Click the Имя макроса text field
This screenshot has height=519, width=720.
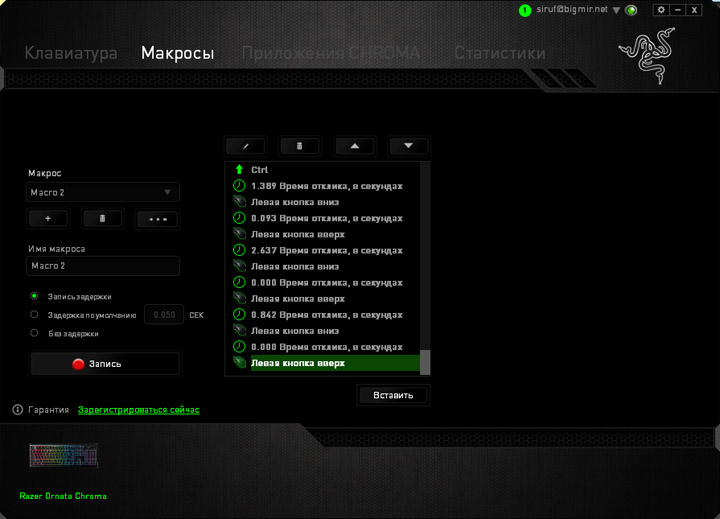[103, 266]
